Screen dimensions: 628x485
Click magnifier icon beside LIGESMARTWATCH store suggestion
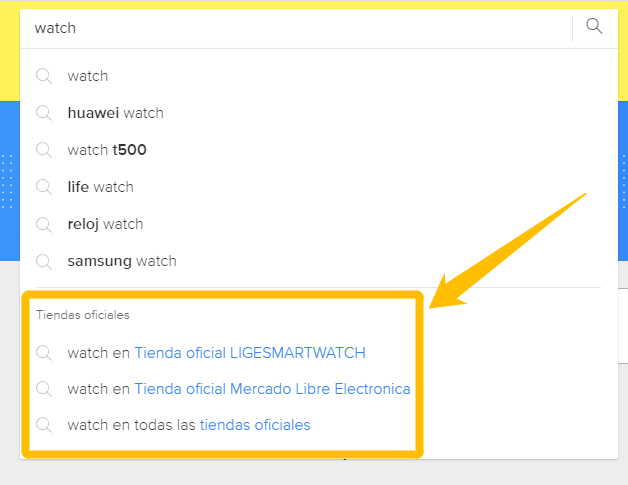coord(44,353)
